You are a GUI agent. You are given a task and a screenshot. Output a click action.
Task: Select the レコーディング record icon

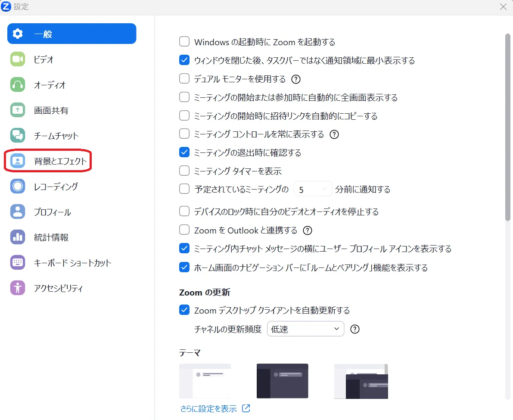18,187
